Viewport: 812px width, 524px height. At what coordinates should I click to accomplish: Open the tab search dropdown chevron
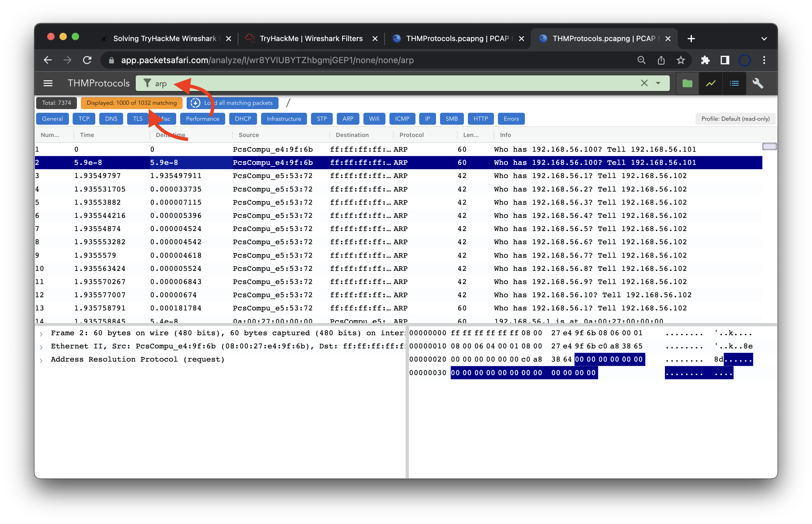point(764,39)
